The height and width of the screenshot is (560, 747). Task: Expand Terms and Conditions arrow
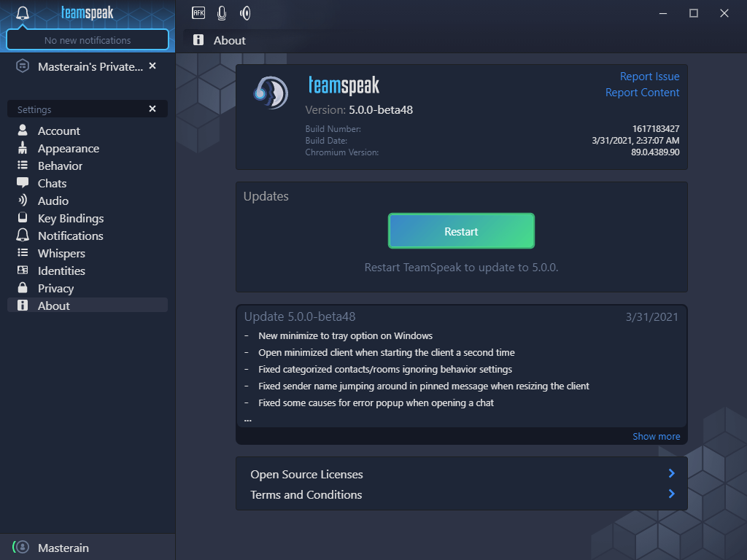coord(671,494)
